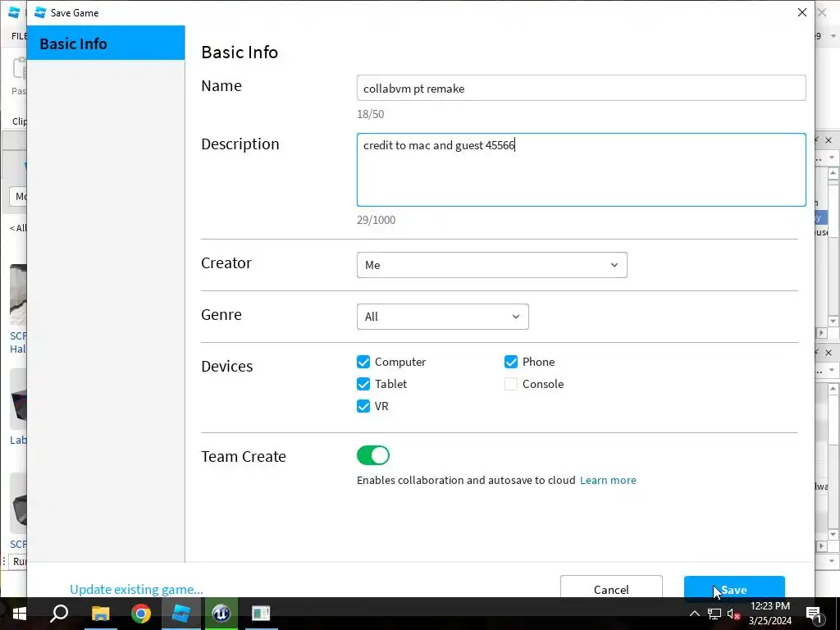Viewport: 840px width, 630px height.
Task: Uncheck the Computer device checkbox
Action: coord(363,362)
